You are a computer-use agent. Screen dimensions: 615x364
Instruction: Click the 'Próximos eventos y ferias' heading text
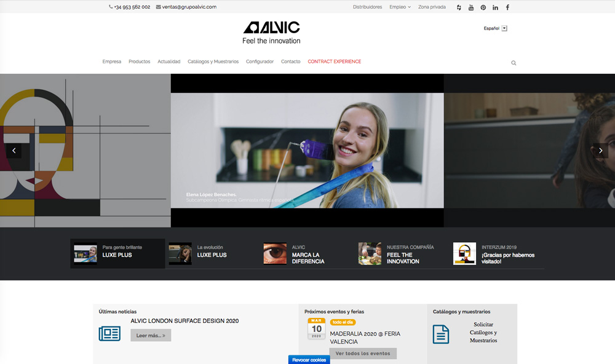coord(334,312)
